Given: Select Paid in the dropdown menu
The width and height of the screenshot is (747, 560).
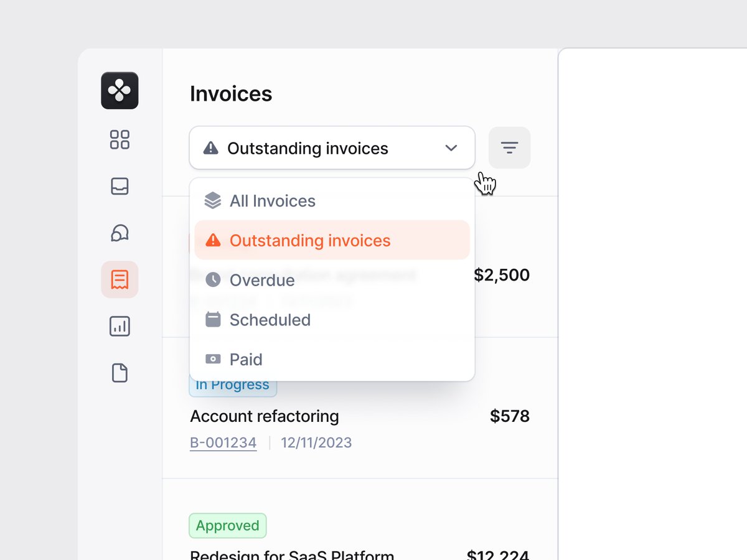Looking at the screenshot, I should 332,360.
